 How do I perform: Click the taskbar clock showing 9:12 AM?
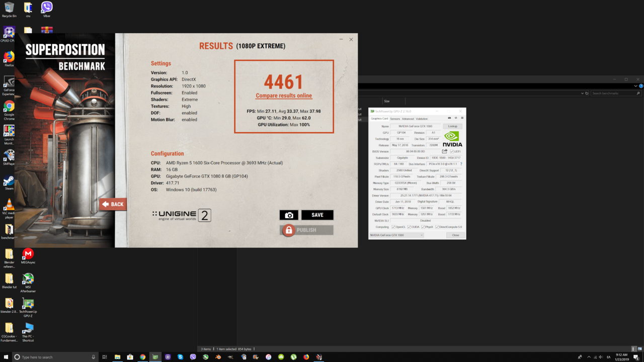click(x=621, y=357)
